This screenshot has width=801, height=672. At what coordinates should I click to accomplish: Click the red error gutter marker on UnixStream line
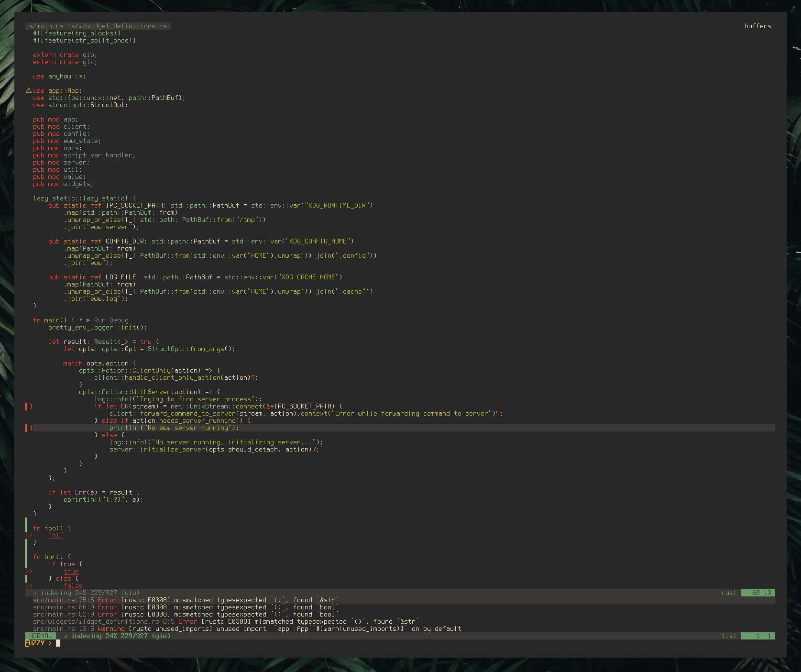click(x=26, y=406)
